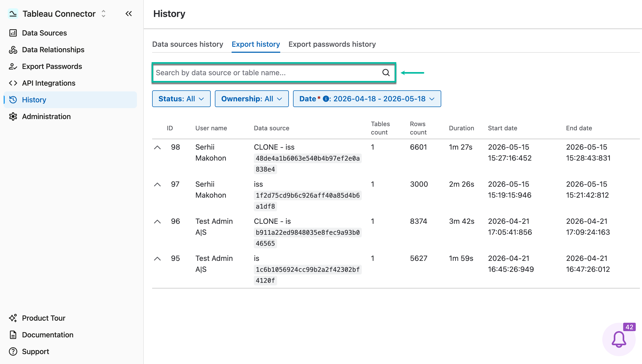Click data source name 'CLONE - is'
This screenshot has width=642, height=364.
(272, 221)
